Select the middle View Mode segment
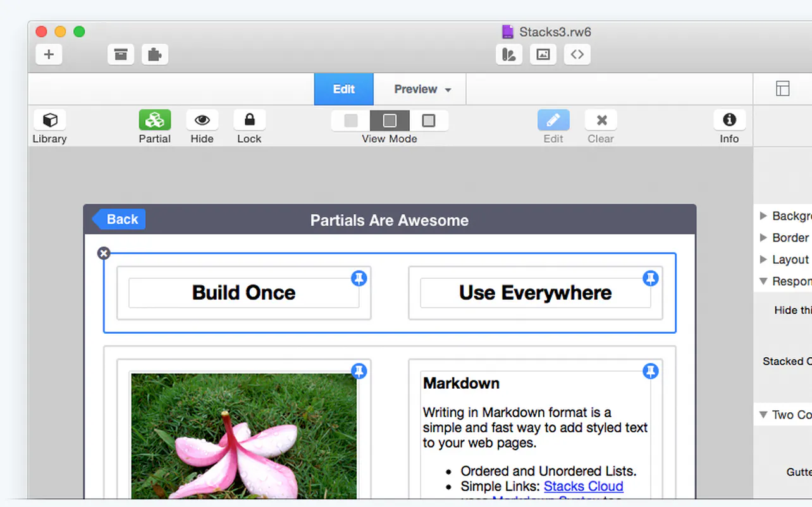812x507 pixels. point(390,120)
